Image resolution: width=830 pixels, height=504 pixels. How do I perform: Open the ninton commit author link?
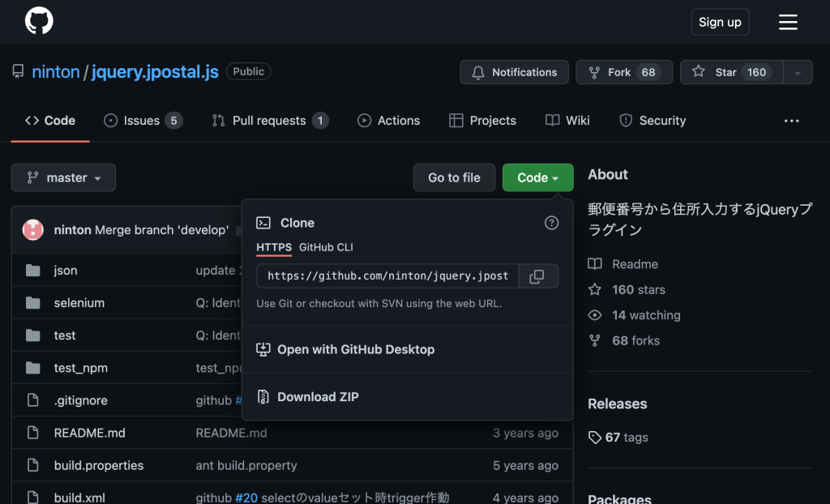[72, 230]
